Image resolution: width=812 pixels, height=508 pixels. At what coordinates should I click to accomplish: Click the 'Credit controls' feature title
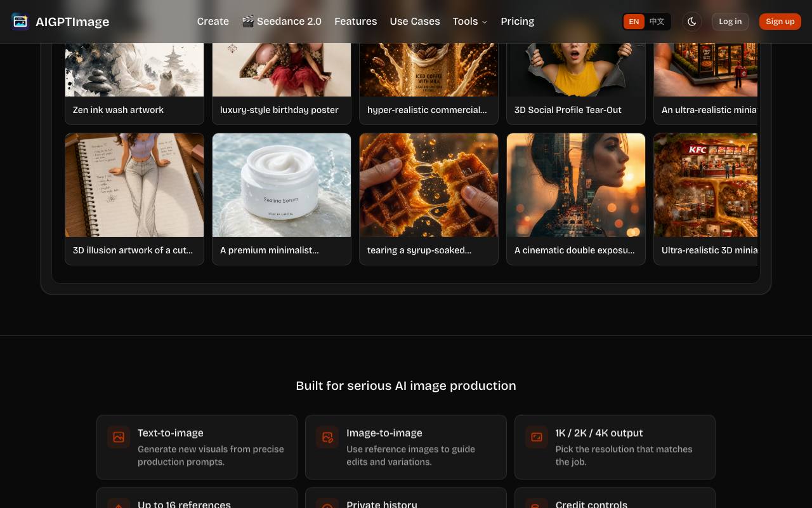click(x=591, y=504)
